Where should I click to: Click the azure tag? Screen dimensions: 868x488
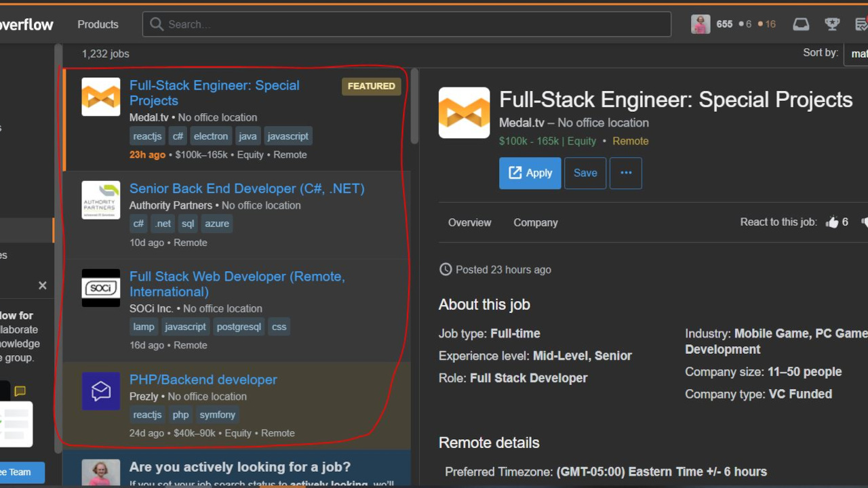[x=217, y=224]
